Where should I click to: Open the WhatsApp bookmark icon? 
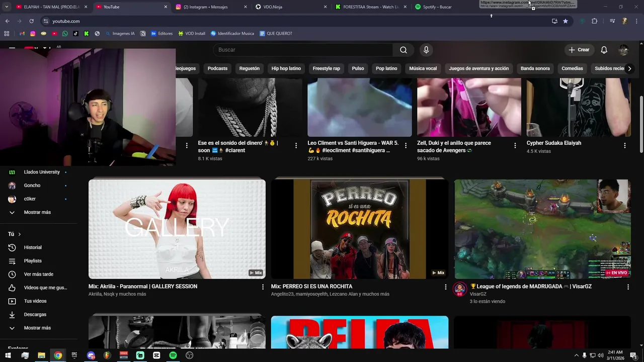(x=65, y=34)
